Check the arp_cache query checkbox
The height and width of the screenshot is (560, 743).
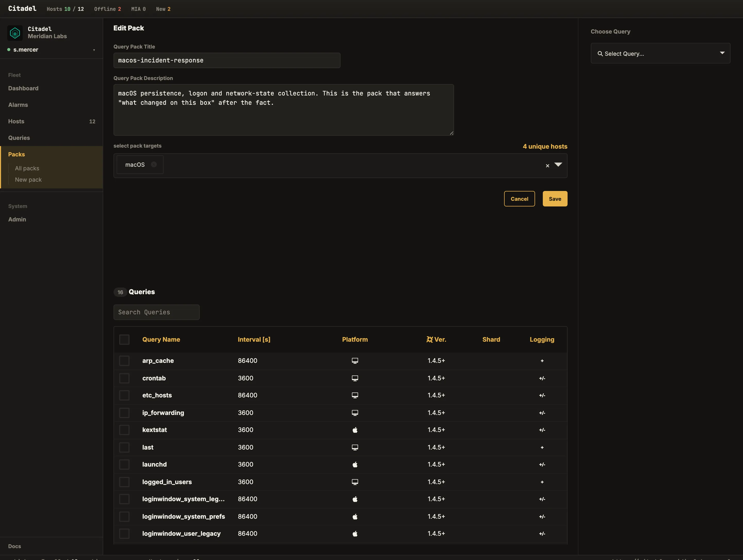[x=124, y=361]
